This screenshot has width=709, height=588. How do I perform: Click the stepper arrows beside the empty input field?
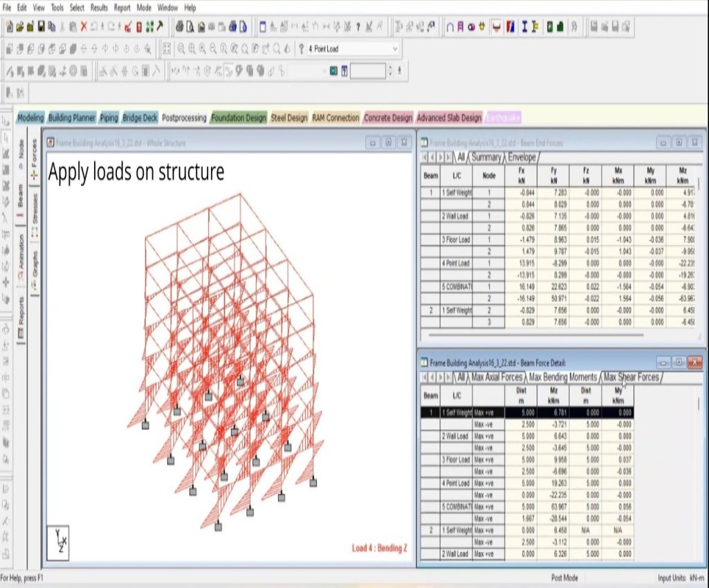390,71
